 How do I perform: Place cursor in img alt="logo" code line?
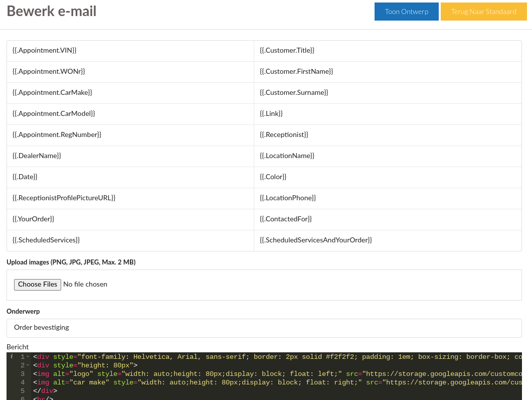pyautogui.click(x=278, y=374)
